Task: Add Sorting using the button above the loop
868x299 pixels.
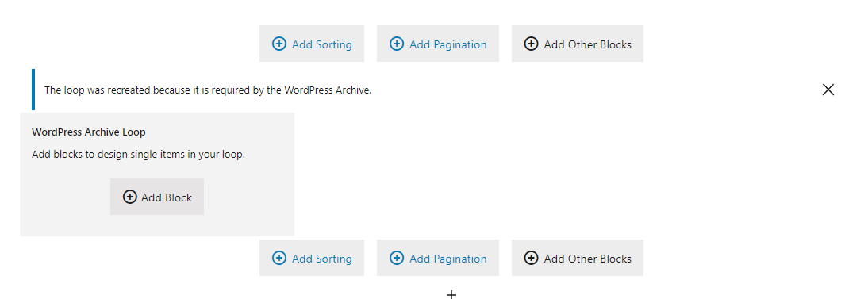Action: click(x=312, y=44)
